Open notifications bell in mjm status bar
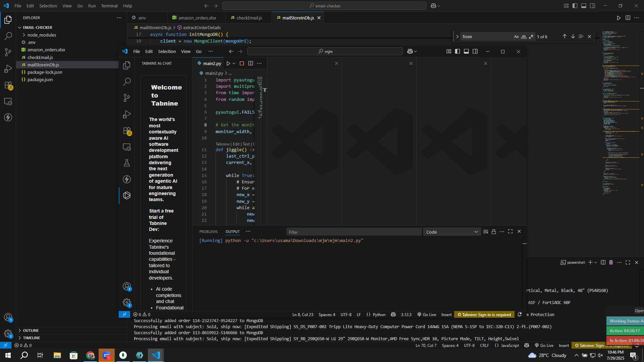 tap(520, 314)
